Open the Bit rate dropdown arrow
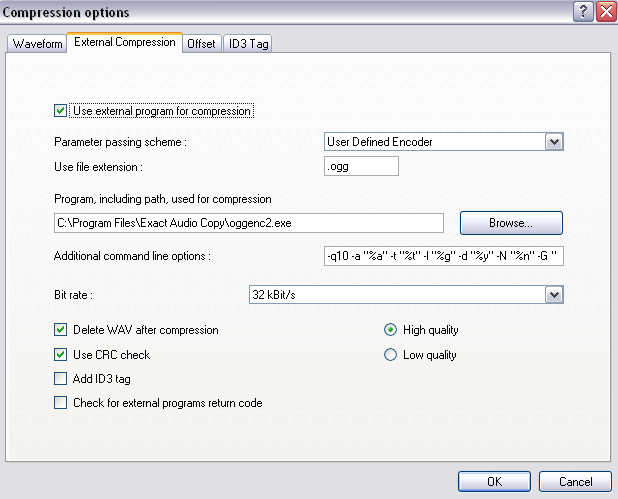Screen dimensions: 618x499 [554, 295]
